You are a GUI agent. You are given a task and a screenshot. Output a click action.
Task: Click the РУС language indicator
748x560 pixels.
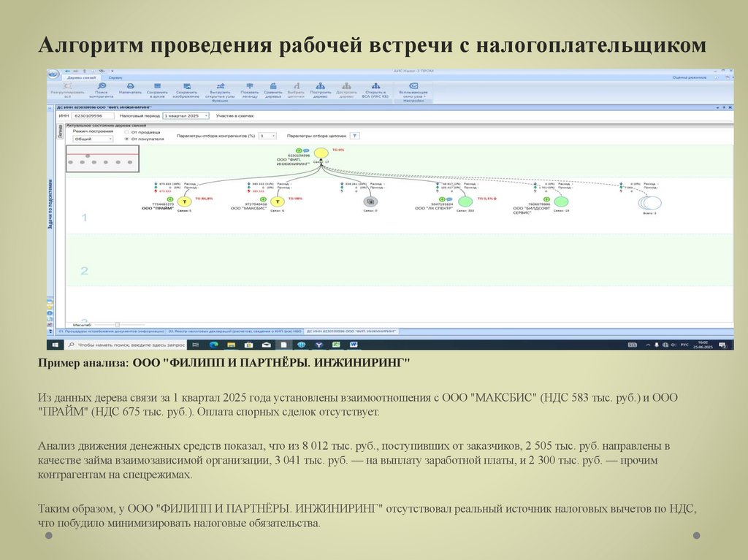pos(684,345)
